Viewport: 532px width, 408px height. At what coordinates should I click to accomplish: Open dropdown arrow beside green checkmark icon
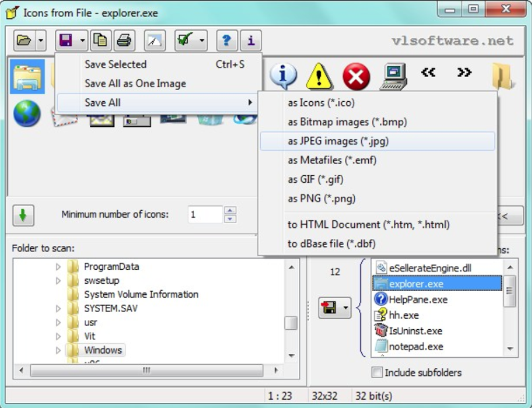pyautogui.click(x=202, y=40)
